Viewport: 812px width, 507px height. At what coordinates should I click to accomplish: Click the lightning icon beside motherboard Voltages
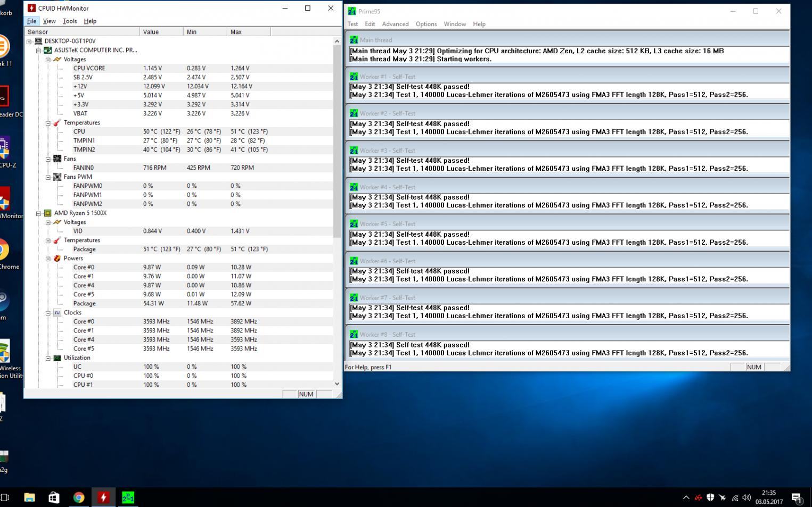point(57,59)
